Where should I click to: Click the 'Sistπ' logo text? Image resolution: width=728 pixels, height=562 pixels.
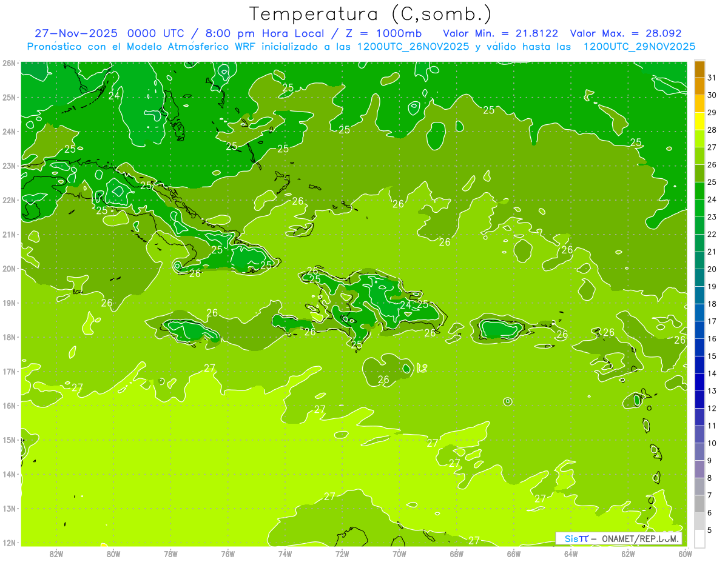(x=576, y=538)
